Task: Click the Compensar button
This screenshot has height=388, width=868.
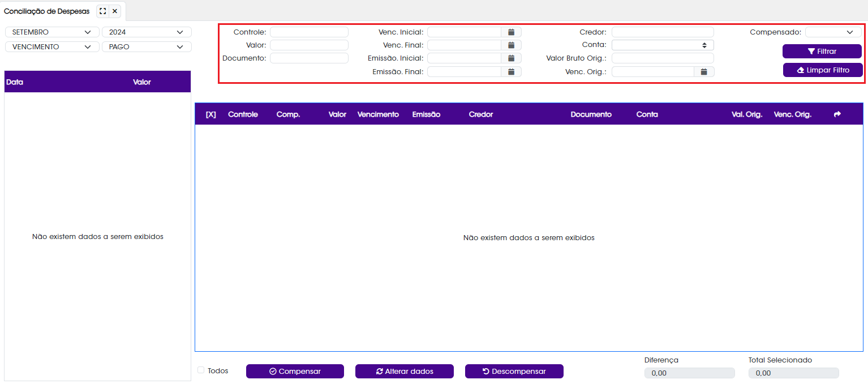Action: coord(295,372)
